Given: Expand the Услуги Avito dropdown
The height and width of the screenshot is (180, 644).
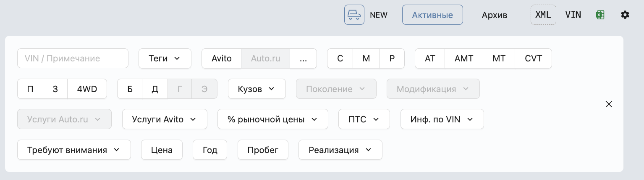Looking at the screenshot, I should tap(164, 119).
